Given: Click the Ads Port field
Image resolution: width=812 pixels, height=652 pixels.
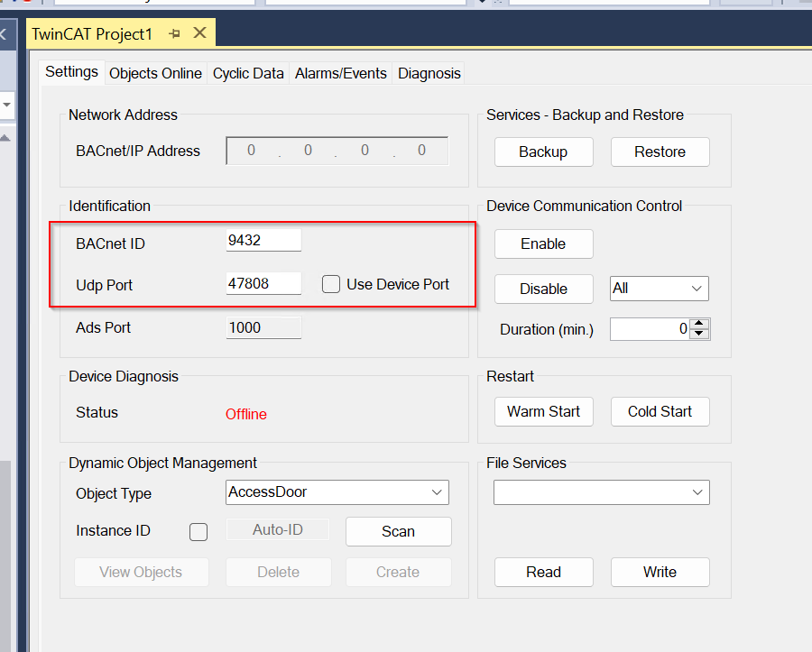Looking at the screenshot, I should tap(263, 327).
